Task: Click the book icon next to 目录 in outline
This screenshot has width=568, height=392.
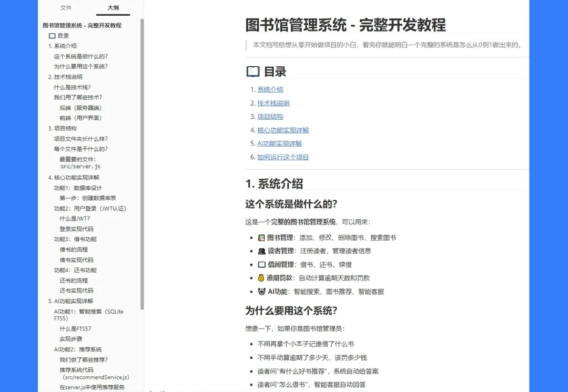Action: [x=52, y=36]
